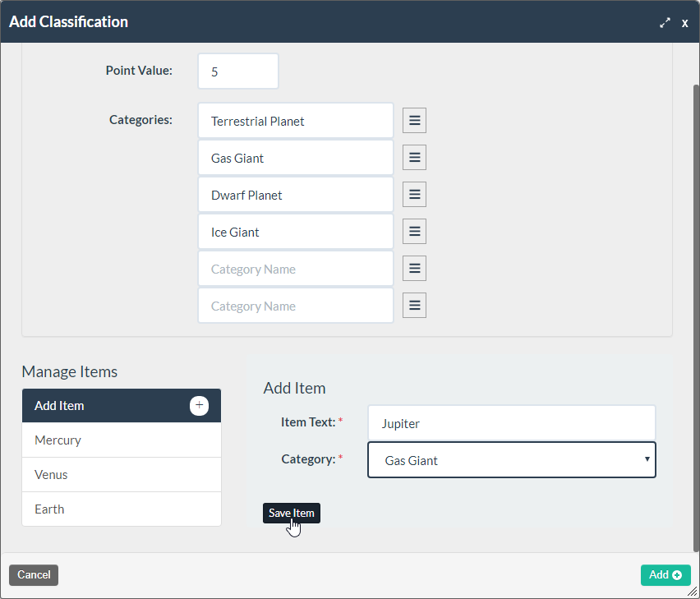Click the reorder handle of the fifth category row
The height and width of the screenshot is (599, 700).
tap(414, 269)
